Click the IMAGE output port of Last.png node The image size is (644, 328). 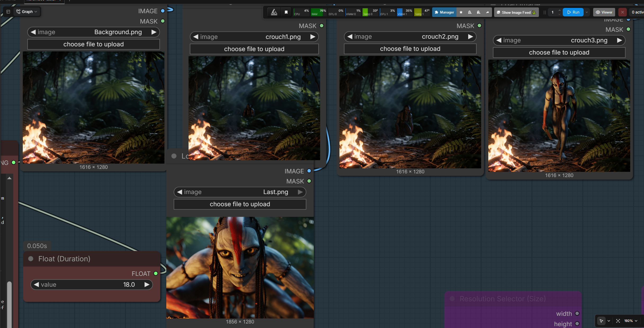pyautogui.click(x=309, y=171)
